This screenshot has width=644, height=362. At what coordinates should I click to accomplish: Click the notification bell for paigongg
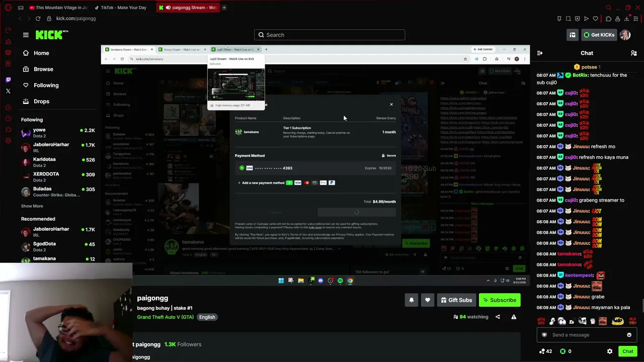click(x=411, y=300)
